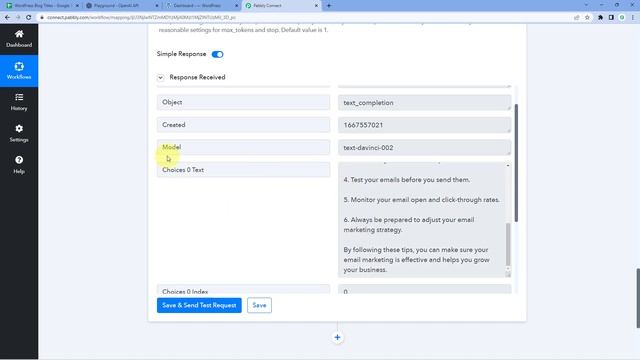
Task: Click the text-davinci-002 value field
Action: (424, 147)
